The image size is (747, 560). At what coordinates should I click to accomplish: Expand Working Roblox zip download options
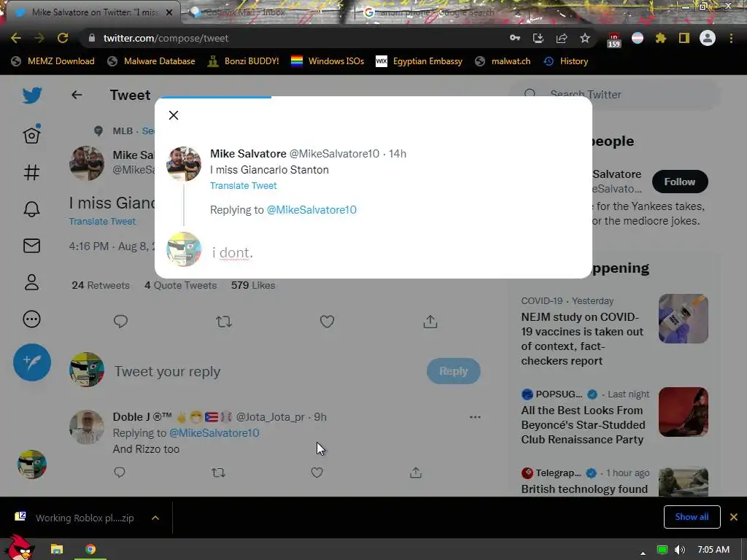(155, 518)
